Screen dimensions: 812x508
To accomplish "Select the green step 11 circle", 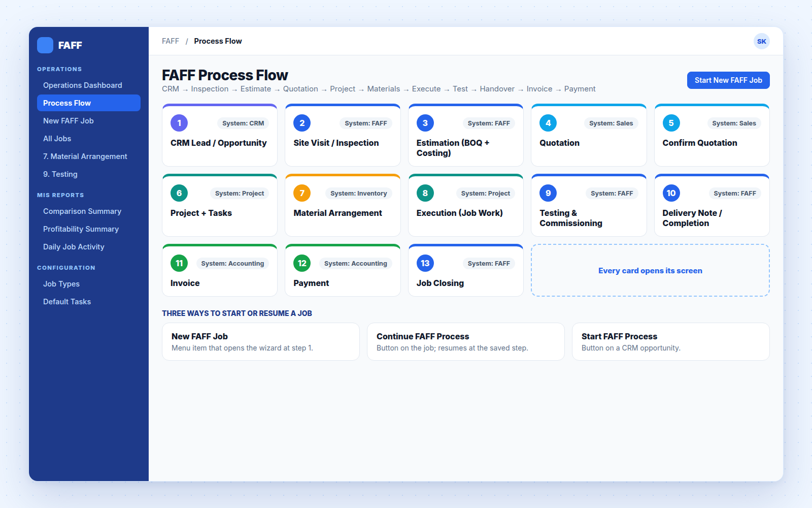I will 179,263.
